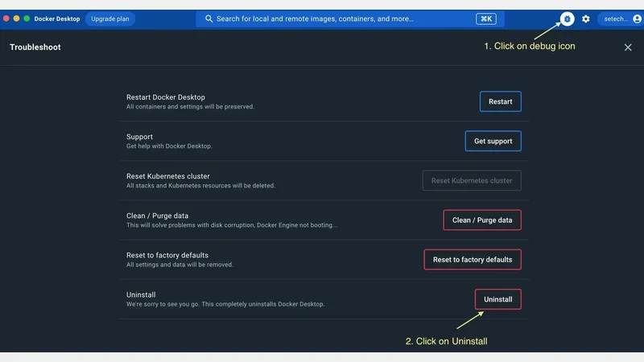Click the yellow minimize window dot
This screenshot has width=644, height=362.
pyautogui.click(x=16, y=19)
